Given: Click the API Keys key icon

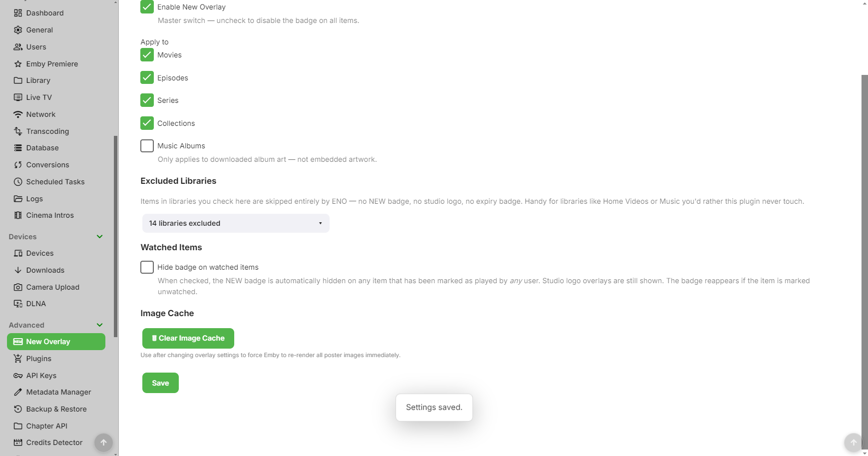Looking at the screenshot, I should click(x=18, y=376).
